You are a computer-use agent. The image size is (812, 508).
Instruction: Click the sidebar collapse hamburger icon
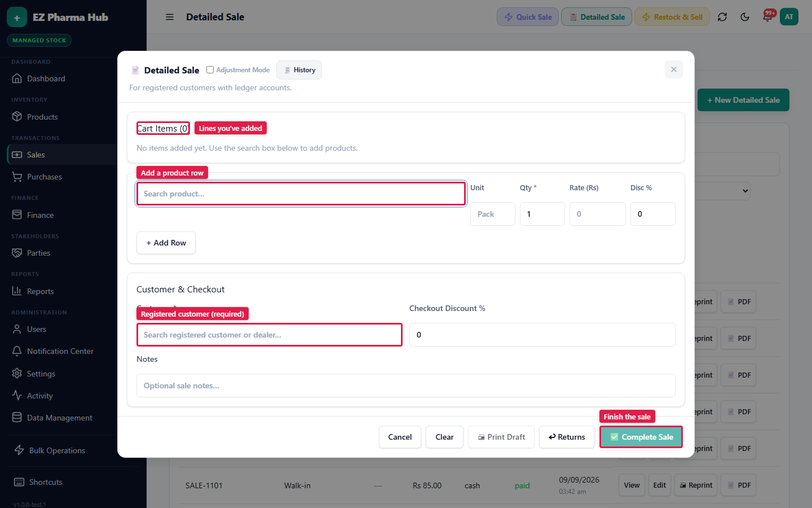click(170, 17)
